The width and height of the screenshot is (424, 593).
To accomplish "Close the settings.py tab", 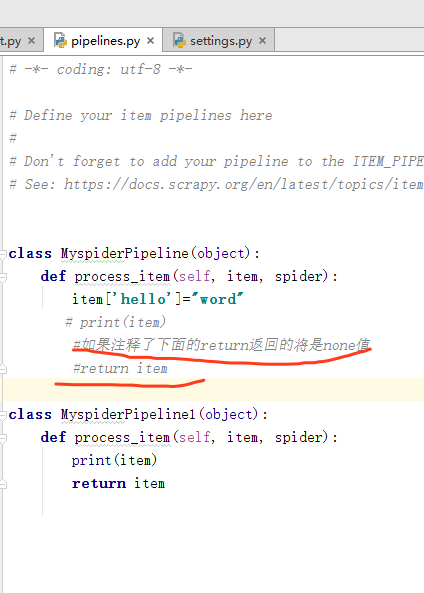I will tap(262, 40).
